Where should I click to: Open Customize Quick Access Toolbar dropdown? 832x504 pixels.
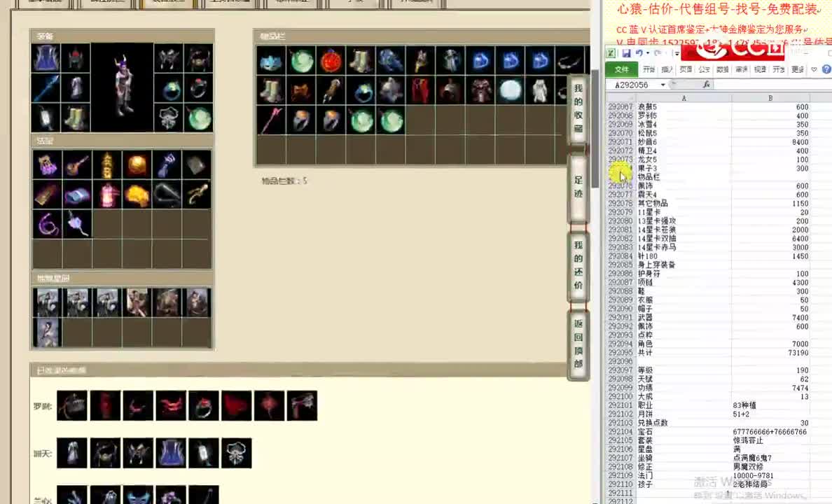tap(677, 54)
